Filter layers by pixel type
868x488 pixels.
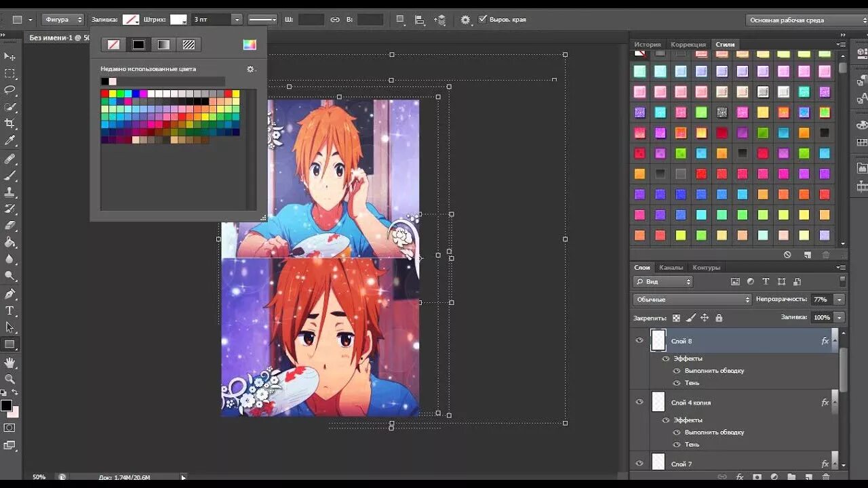tap(735, 281)
